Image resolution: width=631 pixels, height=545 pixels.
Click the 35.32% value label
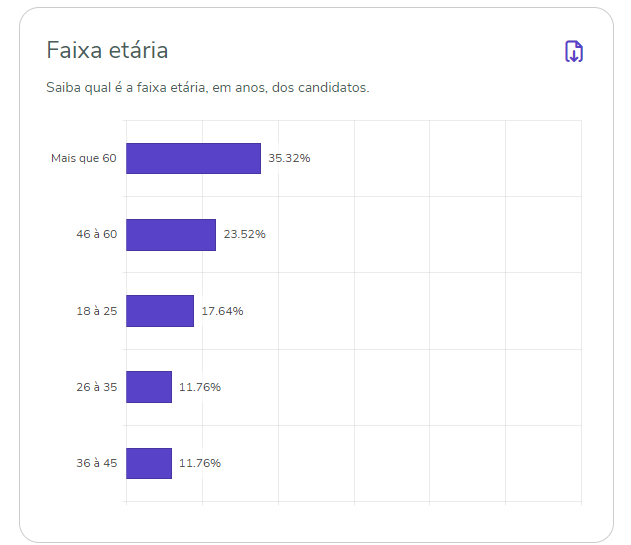tap(289, 158)
